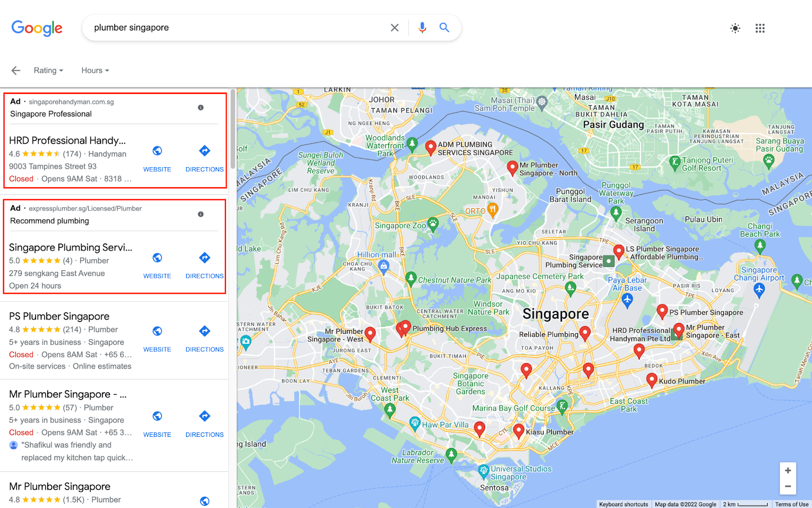Click the Singapore Zoo marker
This screenshot has height=508, width=812.
coord(433,224)
